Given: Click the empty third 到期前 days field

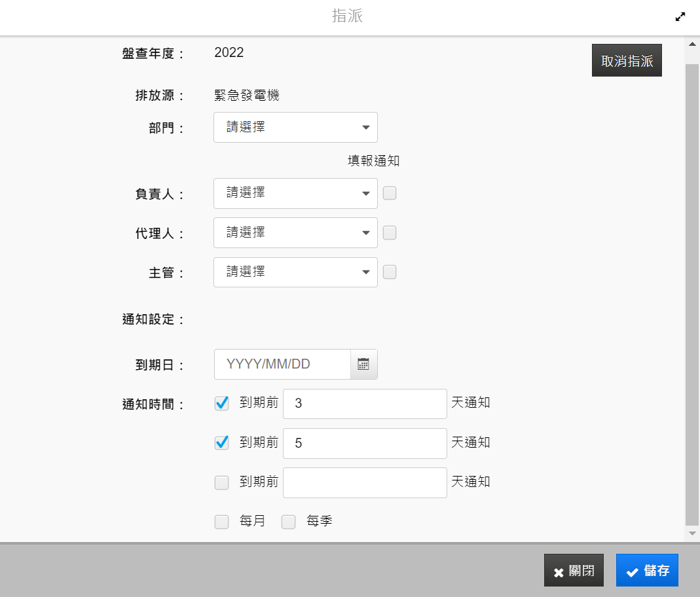Looking at the screenshot, I should pyautogui.click(x=365, y=482).
